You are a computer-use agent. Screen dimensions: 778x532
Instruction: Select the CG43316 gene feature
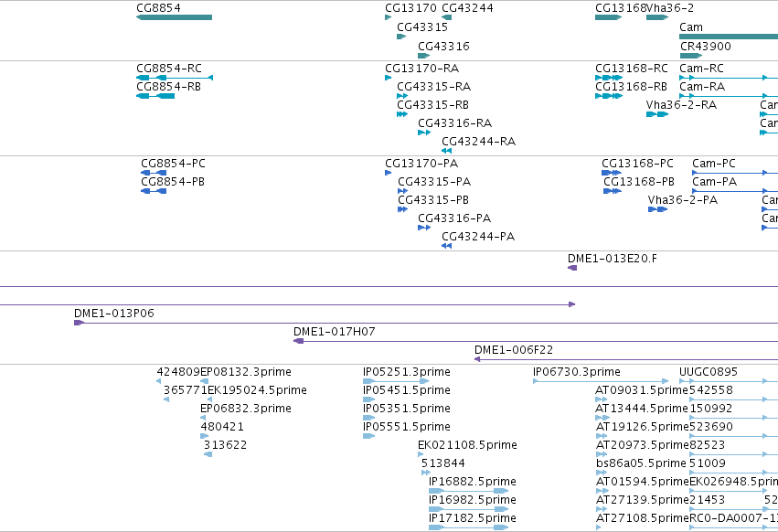[x=423, y=56]
